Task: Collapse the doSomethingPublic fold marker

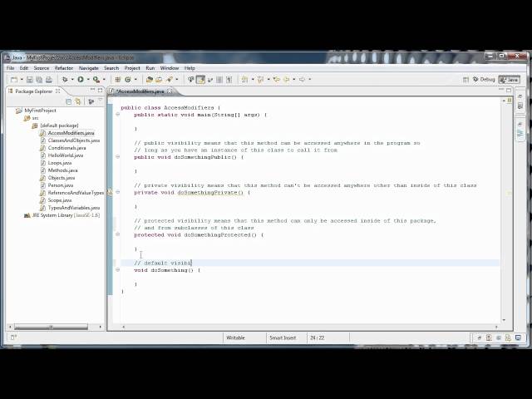Action: (x=118, y=157)
